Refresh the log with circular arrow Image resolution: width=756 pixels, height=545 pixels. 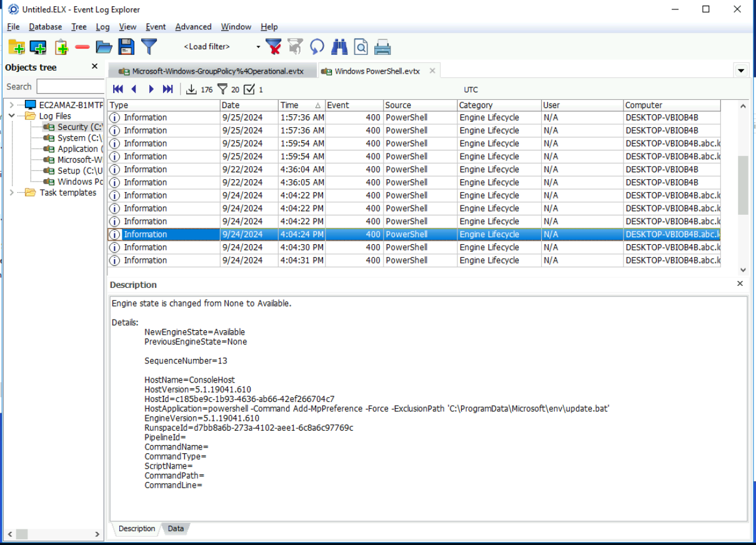(x=317, y=47)
